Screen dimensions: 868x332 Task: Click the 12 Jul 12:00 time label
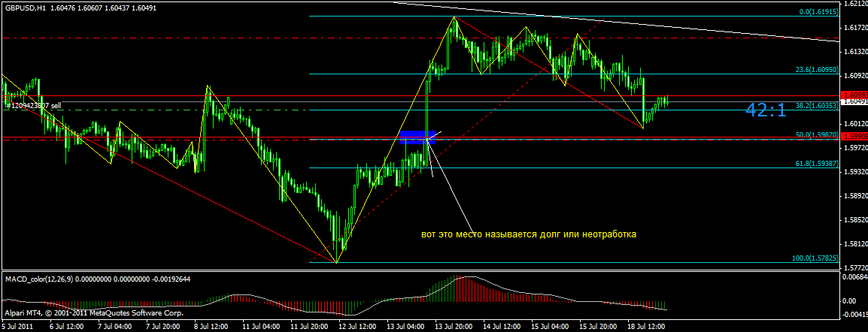[x=356, y=327]
